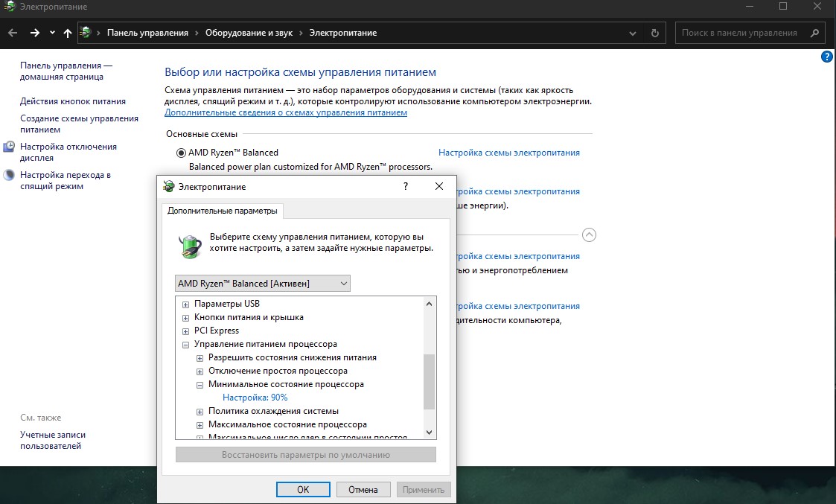Go forward with the forward arrow
Image resolution: width=836 pixels, height=504 pixels.
(35, 33)
